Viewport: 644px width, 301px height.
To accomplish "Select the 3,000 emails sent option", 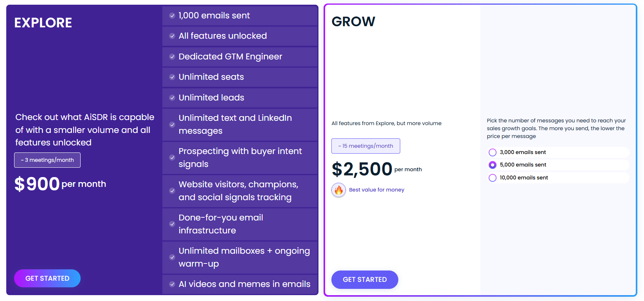I will pos(492,152).
